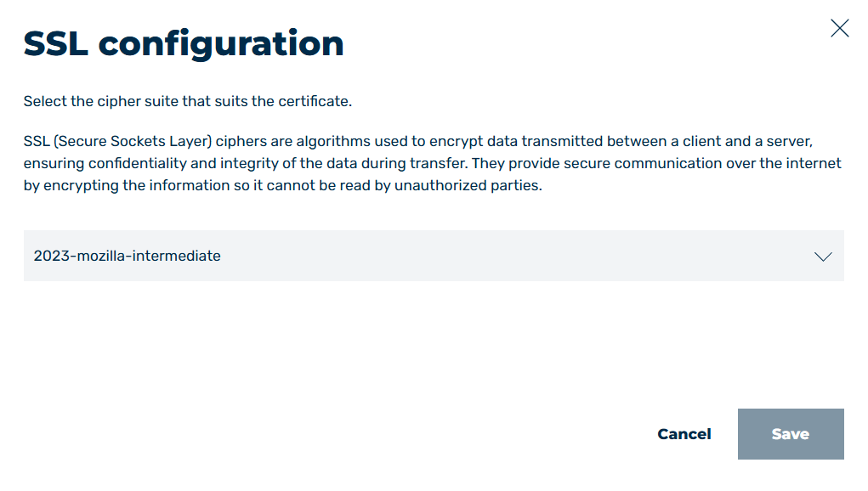Viewport: 868px width, 491px height.
Task: Cancel the SSL configuration changes
Action: pos(684,434)
